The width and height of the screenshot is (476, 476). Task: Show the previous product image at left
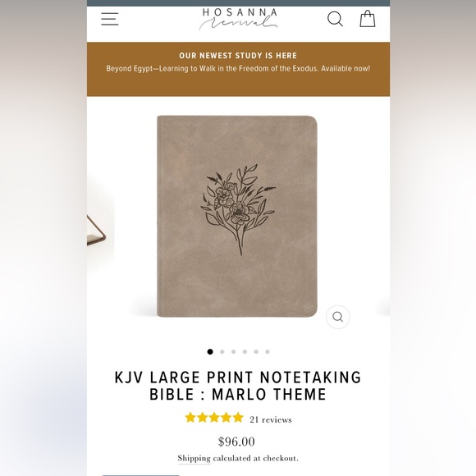[x=97, y=230]
